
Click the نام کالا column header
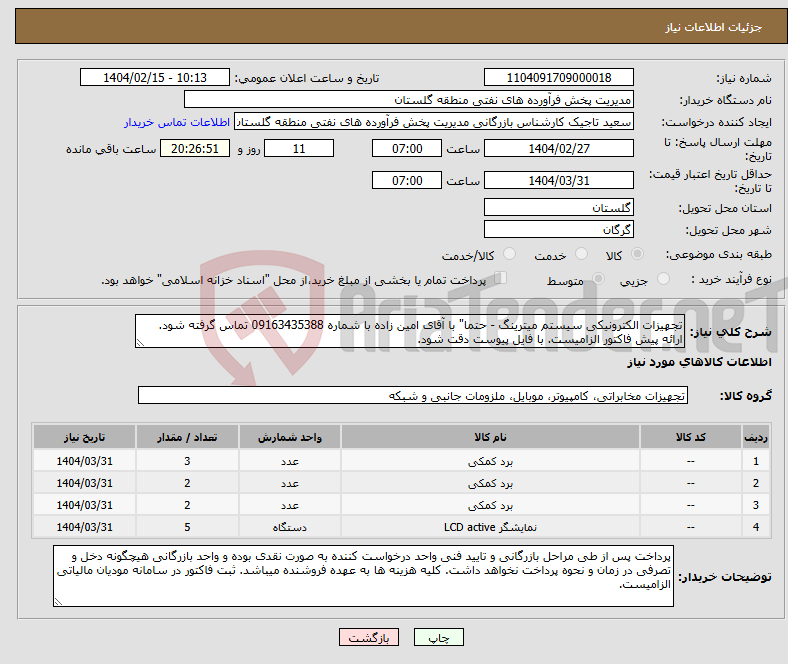pos(490,437)
